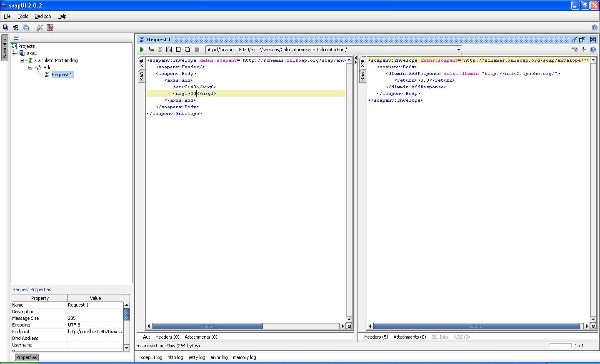Click the Encoding value UTF-8
The height and width of the screenshot is (364, 600).
95,325
